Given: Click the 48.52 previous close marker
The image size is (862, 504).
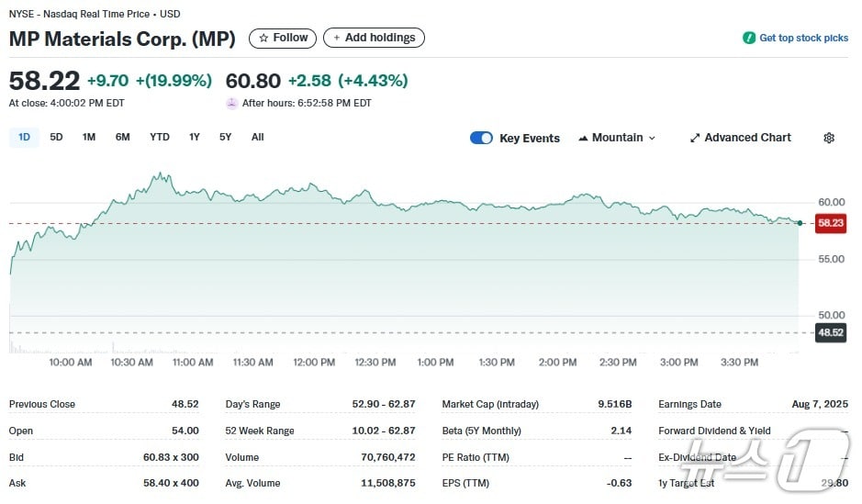Looking at the screenshot, I should 830,332.
